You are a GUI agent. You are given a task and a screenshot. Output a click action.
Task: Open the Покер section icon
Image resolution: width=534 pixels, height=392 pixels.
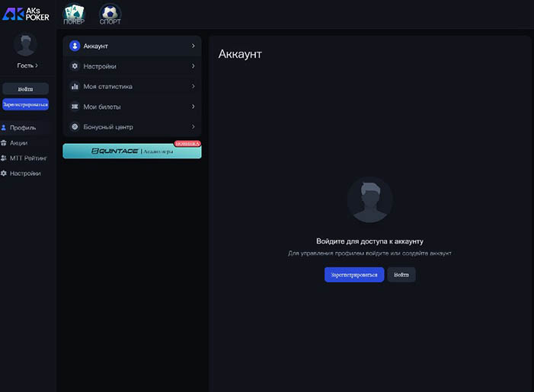tap(74, 14)
